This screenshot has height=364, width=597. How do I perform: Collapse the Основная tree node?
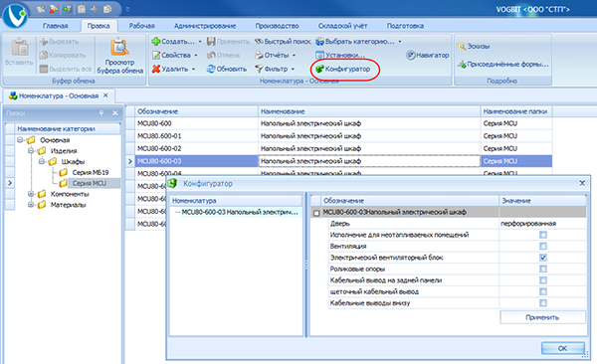click(x=20, y=140)
